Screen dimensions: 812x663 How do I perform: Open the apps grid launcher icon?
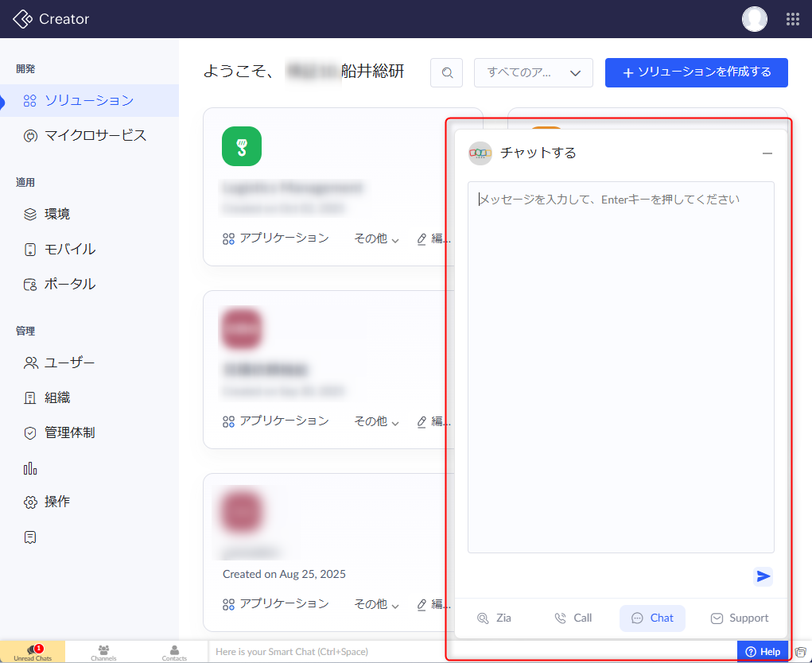[792, 19]
